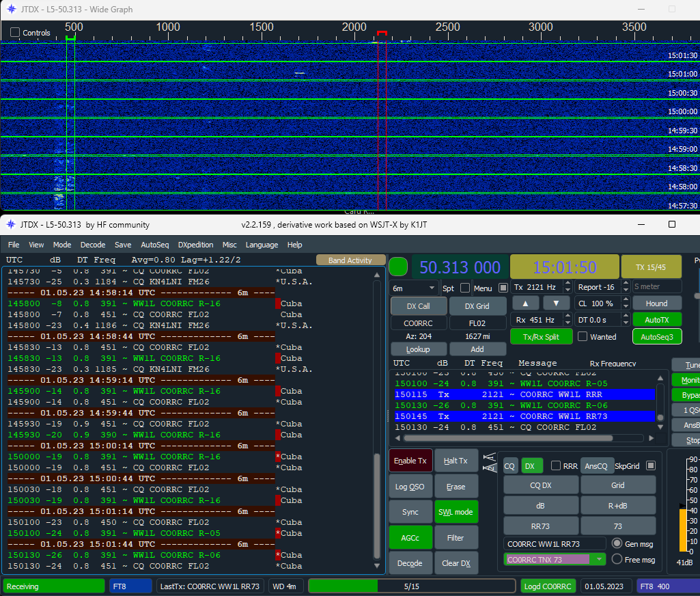700x596 pixels.
Task: Select the upper antenna tab icon
Action: pos(490,457)
